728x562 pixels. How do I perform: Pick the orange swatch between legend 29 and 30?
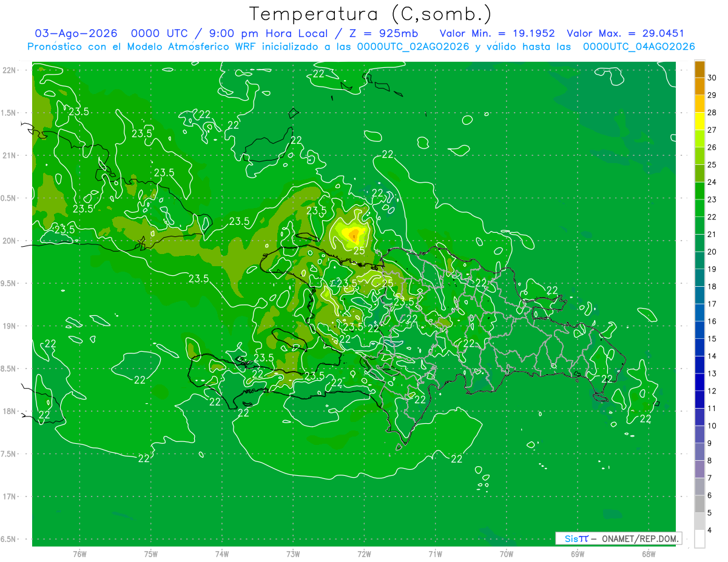pyautogui.click(x=699, y=86)
